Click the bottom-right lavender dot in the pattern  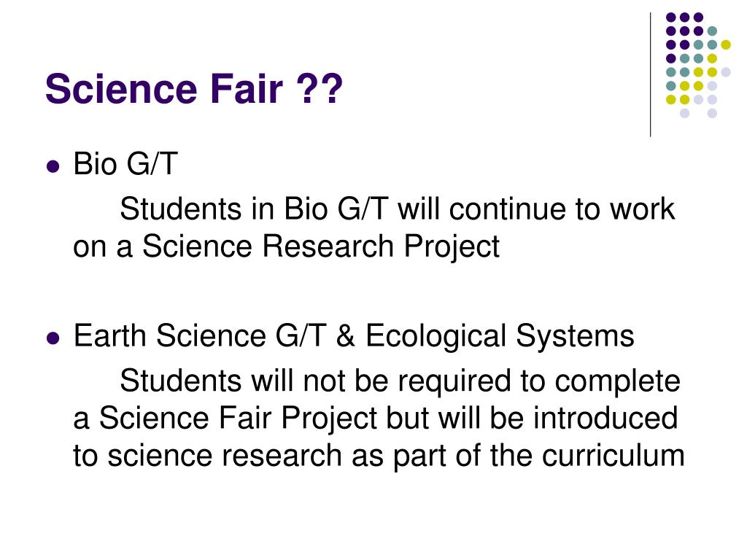(x=712, y=113)
